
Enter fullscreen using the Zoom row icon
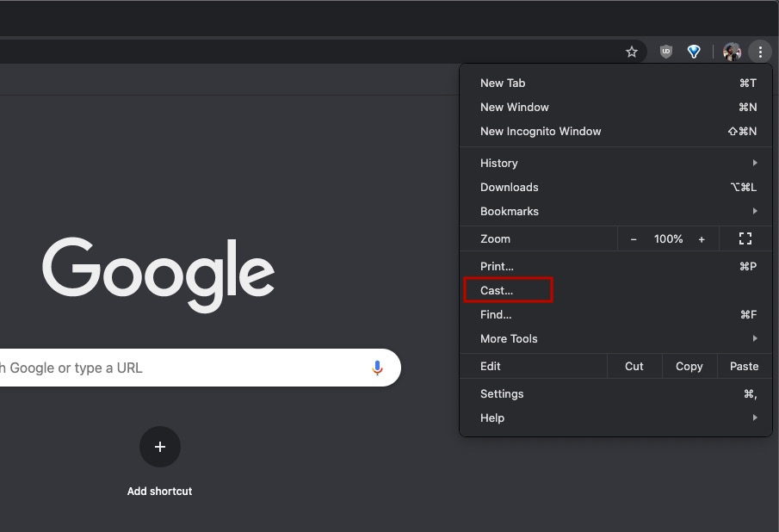click(x=745, y=238)
